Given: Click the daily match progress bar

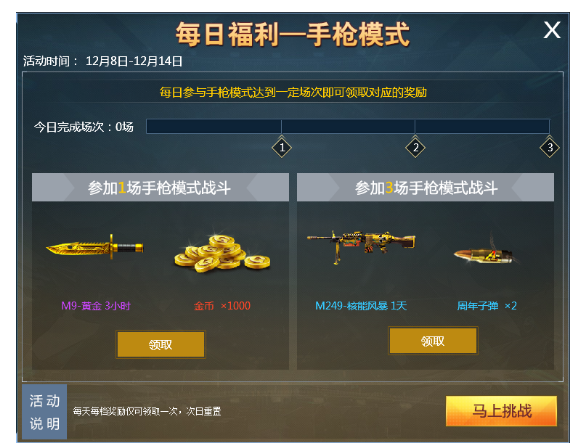Looking at the screenshot, I should (348, 126).
